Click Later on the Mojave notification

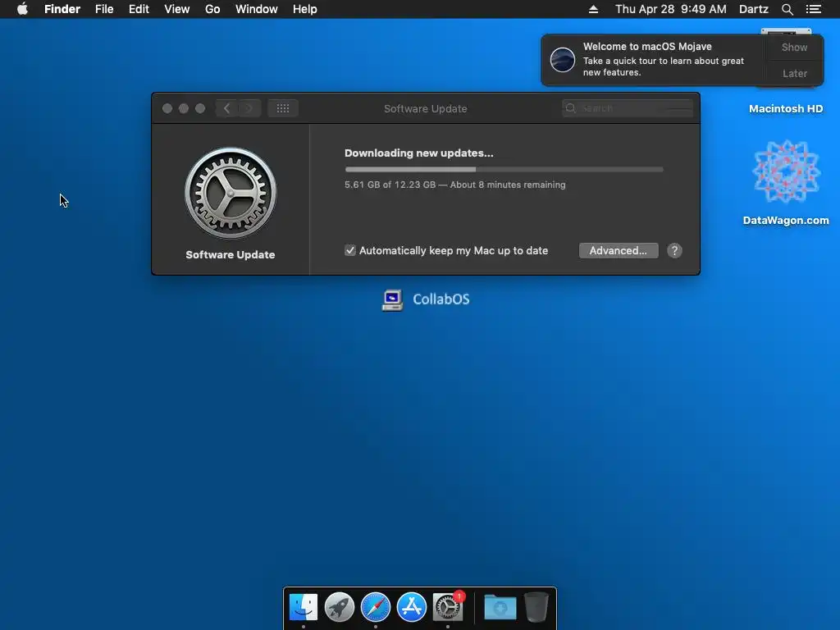point(794,73)
